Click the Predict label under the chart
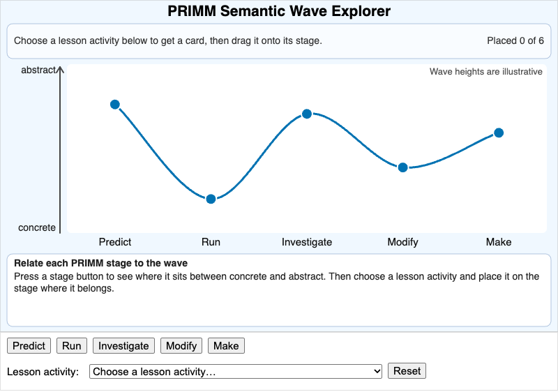The height and width of the screenshot is (392, 558). [x=115, y=242]
